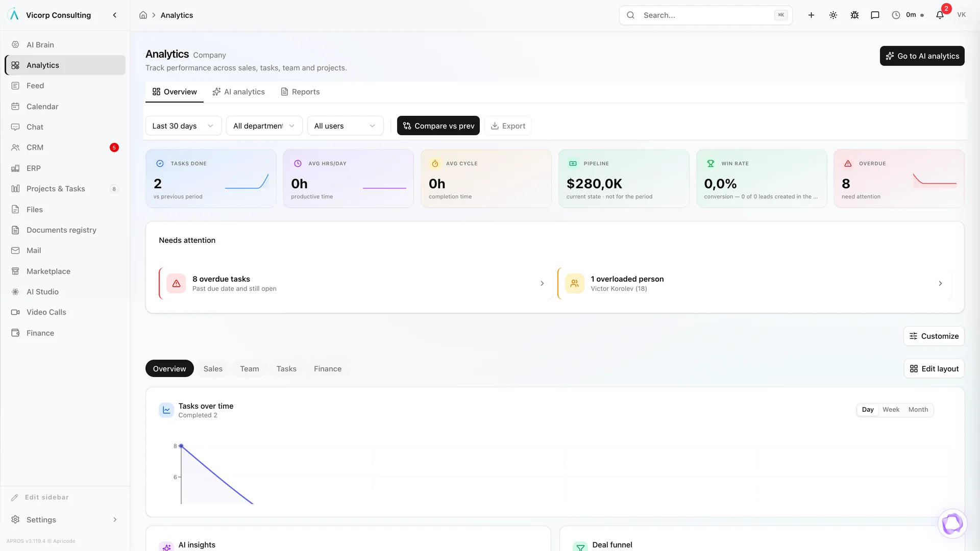Open the Feed sidebar item
This screenshot has width=980, height=551.
[65, 86]
